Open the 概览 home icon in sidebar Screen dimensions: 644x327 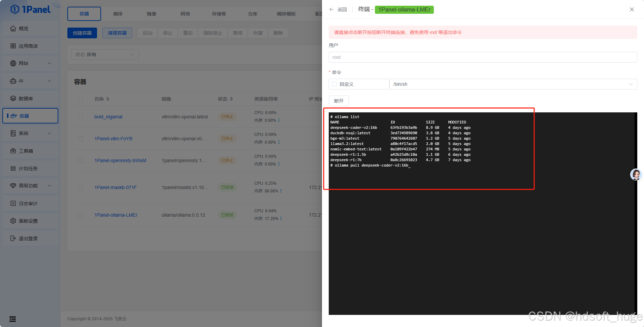13,29
